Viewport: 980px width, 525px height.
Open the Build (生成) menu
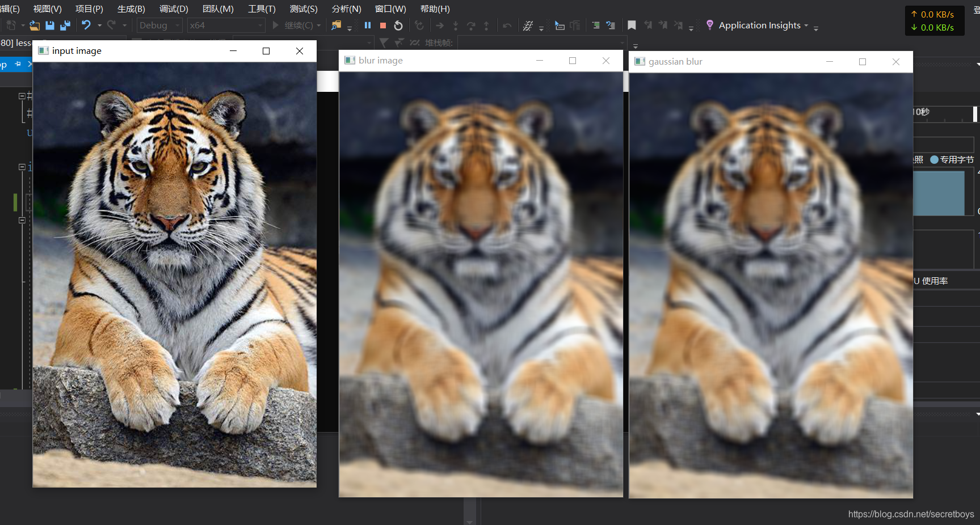(131, 9)
